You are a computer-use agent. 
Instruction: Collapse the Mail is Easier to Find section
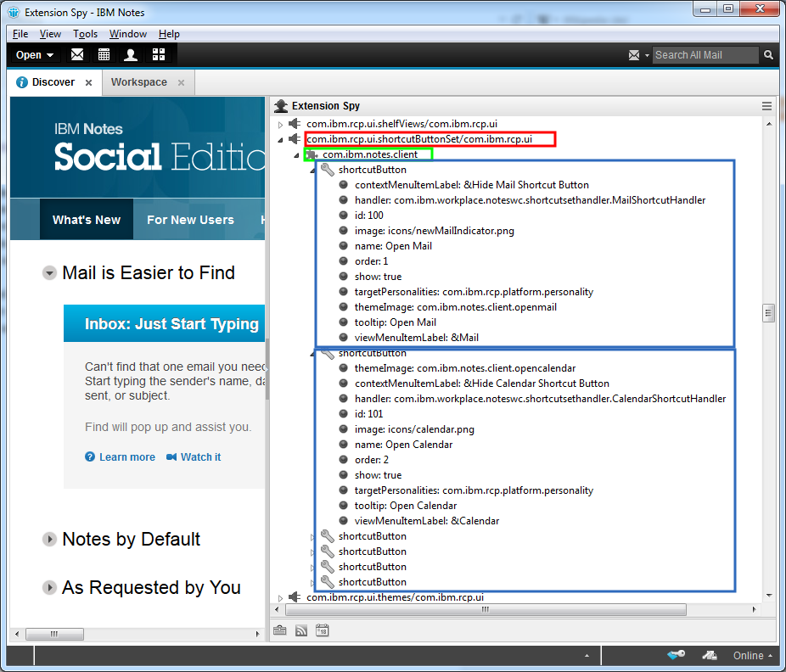pyautogui.click(x=49, y=273)
